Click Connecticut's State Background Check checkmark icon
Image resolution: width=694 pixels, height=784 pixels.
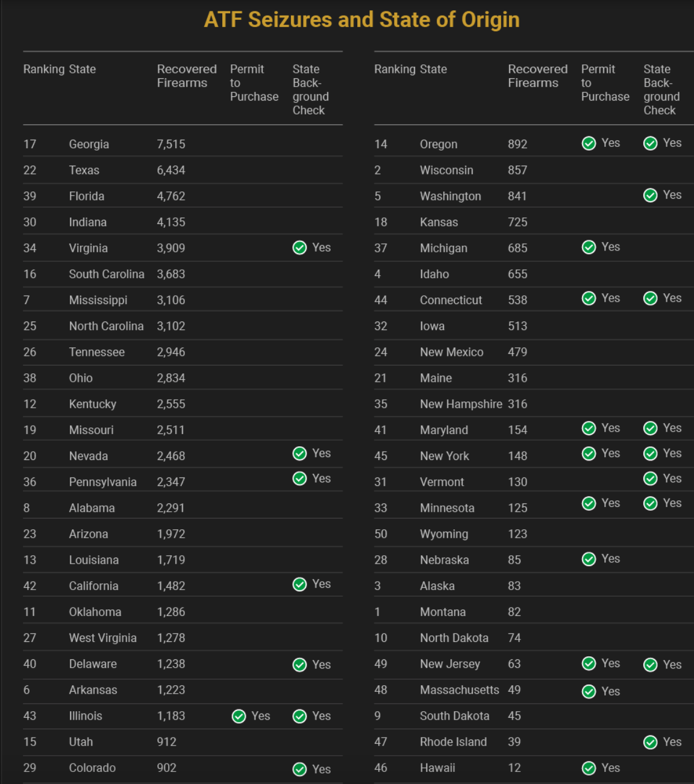click(x=650, y=299)
